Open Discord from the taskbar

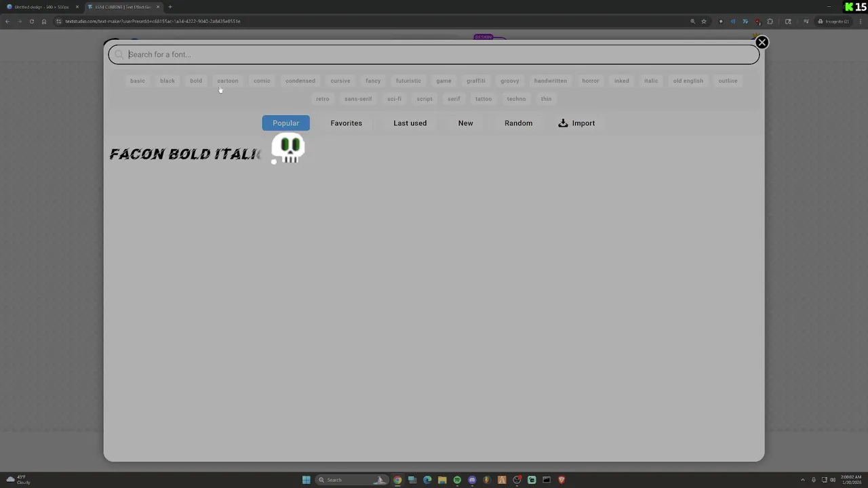[472, 480]
